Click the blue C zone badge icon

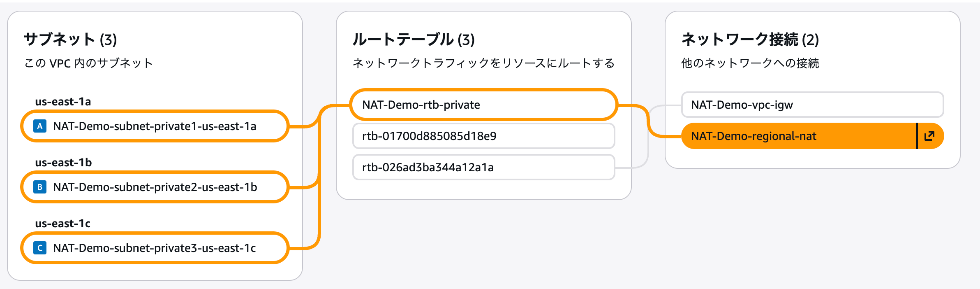click(x=39, y=248)
